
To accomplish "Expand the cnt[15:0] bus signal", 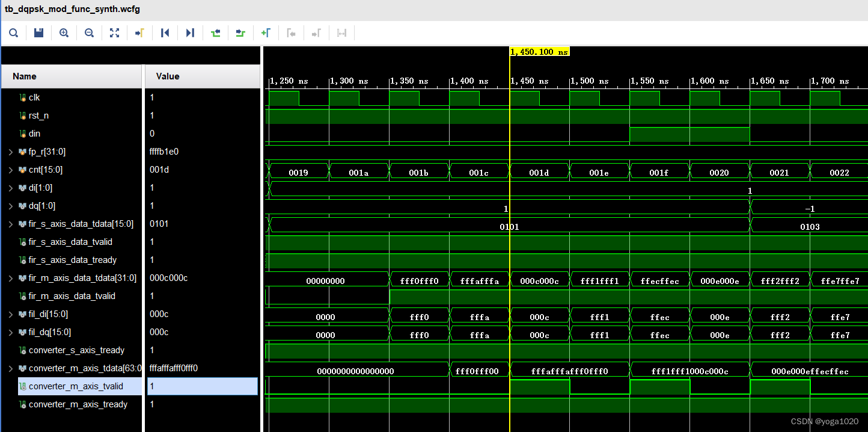I will tap(10, 170).
